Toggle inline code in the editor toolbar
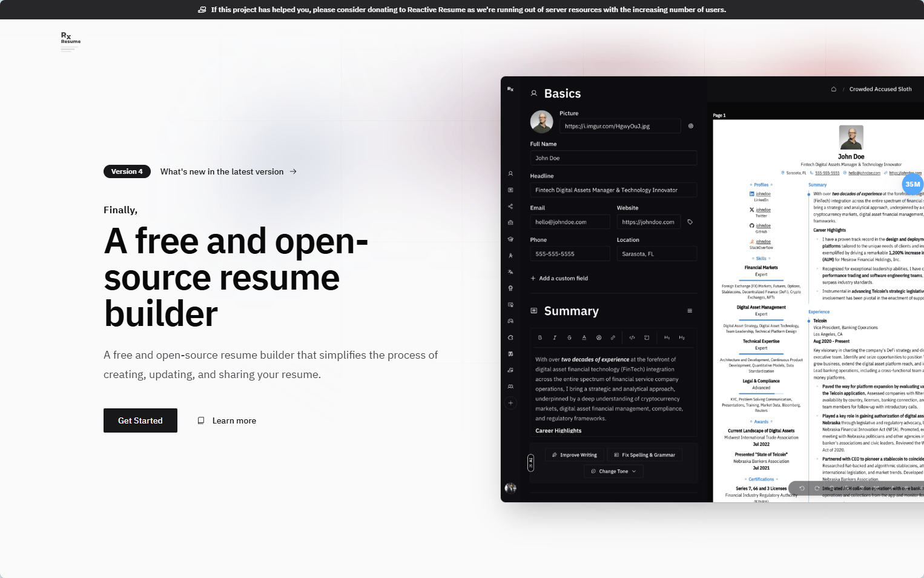Screen dimensions: 924x578 click(632, 337)
